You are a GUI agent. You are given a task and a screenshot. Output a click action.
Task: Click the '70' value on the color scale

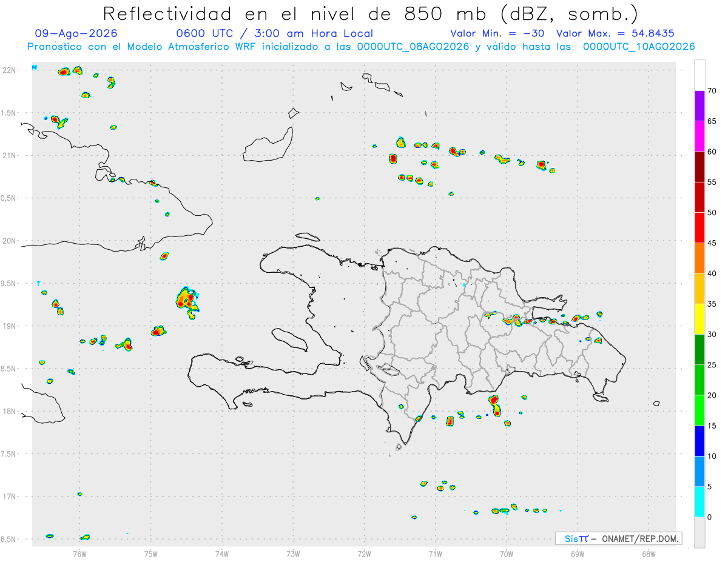click(712, 91)
